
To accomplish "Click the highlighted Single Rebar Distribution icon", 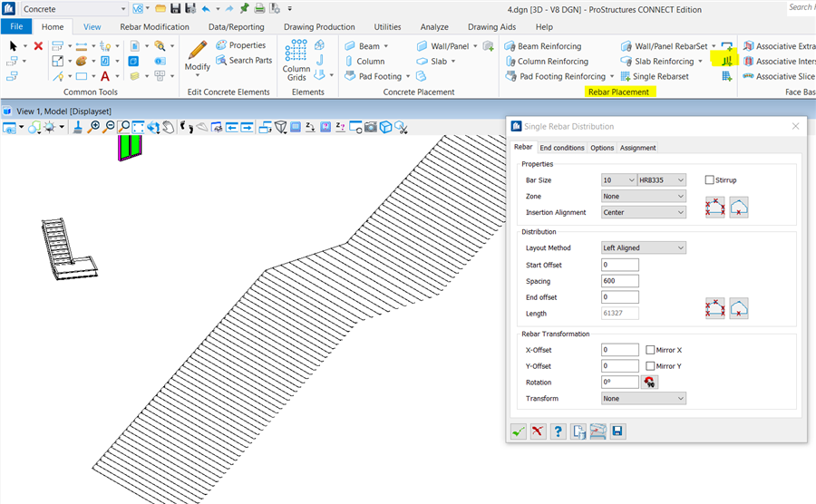I will [x=726, y=61].
